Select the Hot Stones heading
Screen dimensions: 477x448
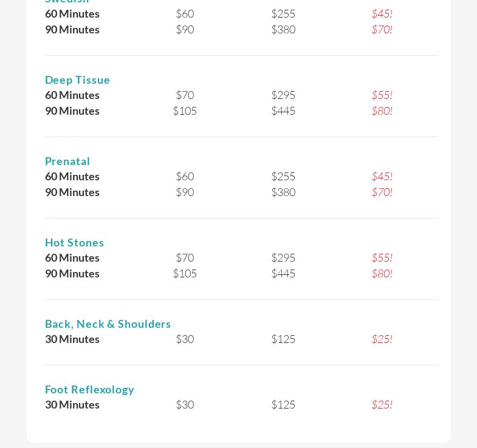74,242
